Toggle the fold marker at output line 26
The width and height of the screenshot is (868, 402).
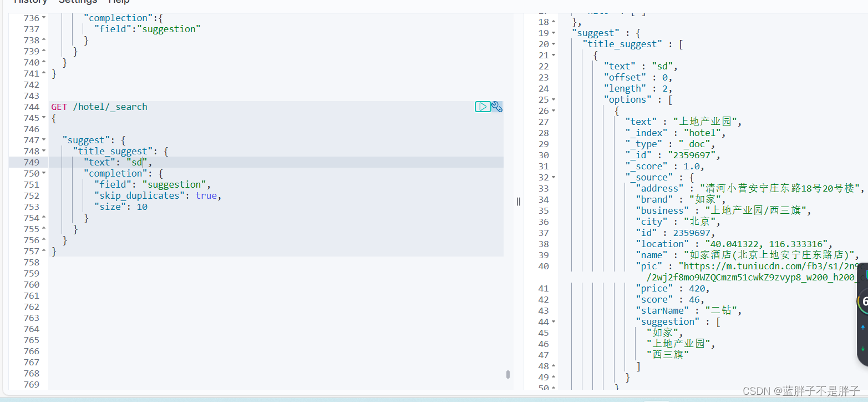(554, 110)
